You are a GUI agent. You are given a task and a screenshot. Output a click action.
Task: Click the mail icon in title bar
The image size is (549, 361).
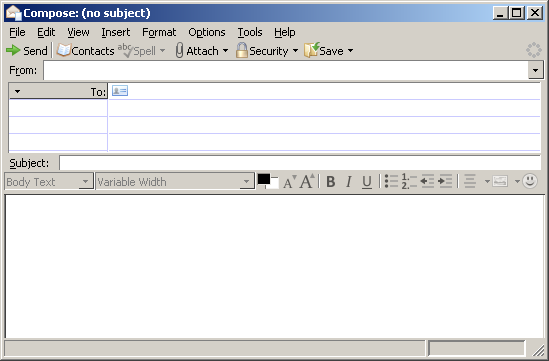[14, 13]
